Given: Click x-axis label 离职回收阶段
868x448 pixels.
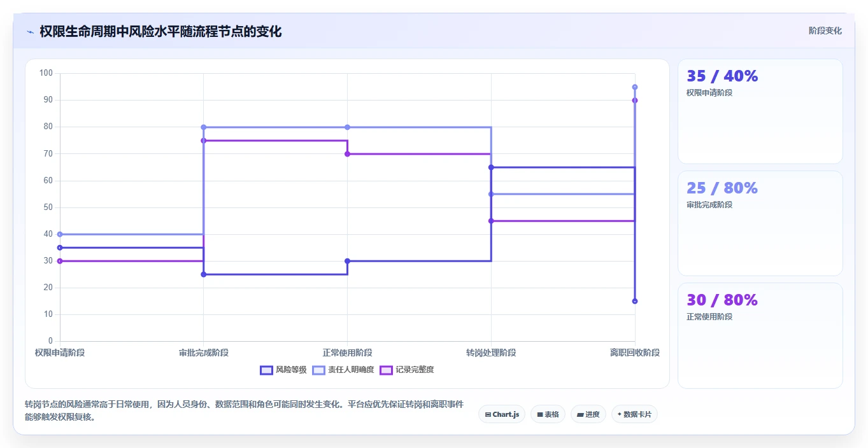Looking at the screenshot, I should pyautogui.click(x=635, y=353).
